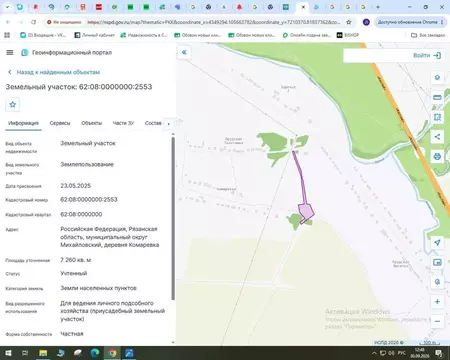This screenshot has width=450, height=360.
Task: Click the area value 7 260 кв. м
Action: coord(76,260)
